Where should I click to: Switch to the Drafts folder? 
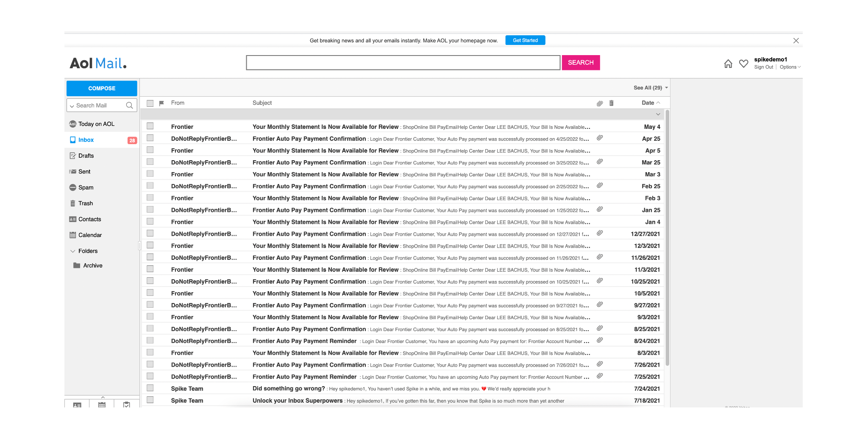pyautogui.click(x=86, y=156)
